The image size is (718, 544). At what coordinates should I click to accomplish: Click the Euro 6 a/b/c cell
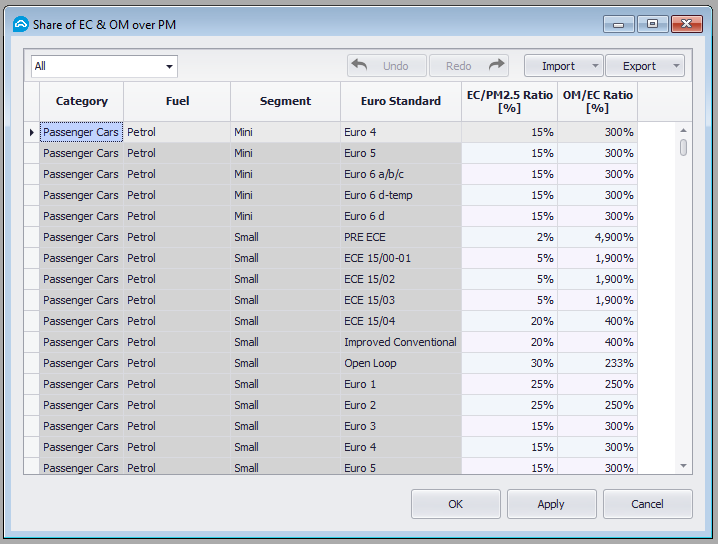(x=401, y=174)
